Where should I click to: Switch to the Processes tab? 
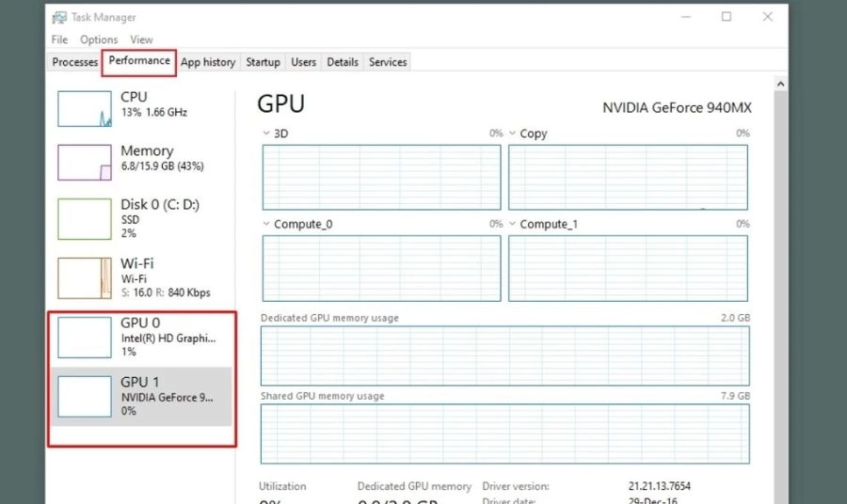coord(74,62)
